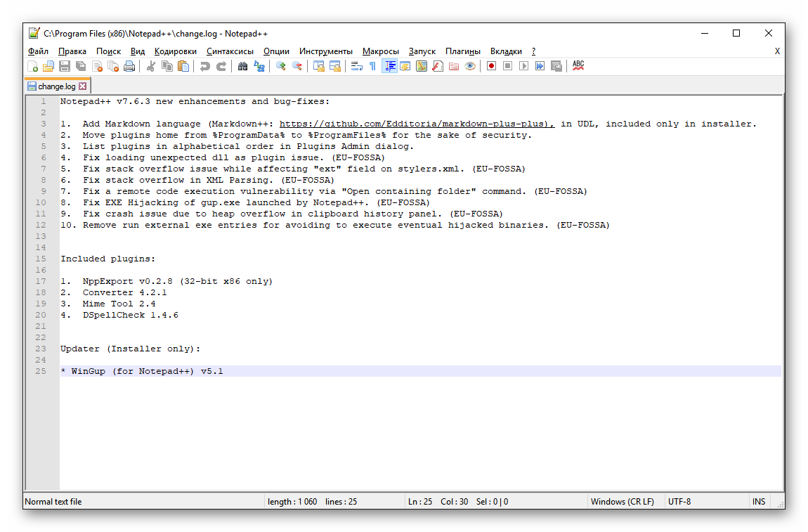Screen dimensions: 808x532
Task: Redo action with Redo arrow
Action: (221, 66)
